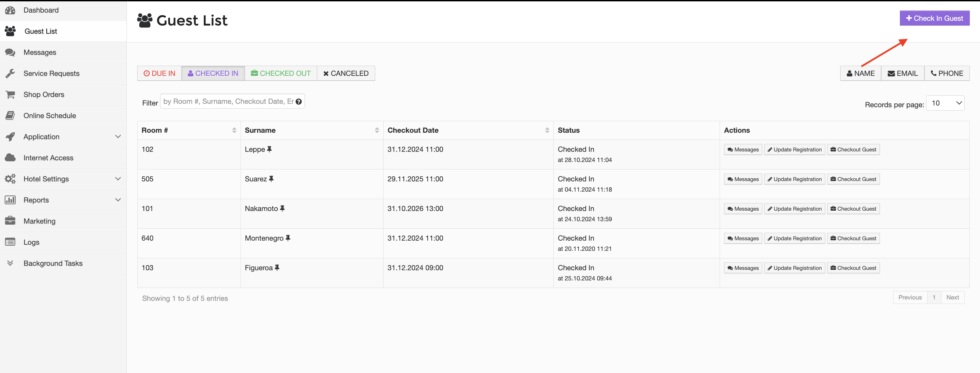980x373 pixels.
Task: Sort by Room # column arrows
Action: tap(234, 130)
